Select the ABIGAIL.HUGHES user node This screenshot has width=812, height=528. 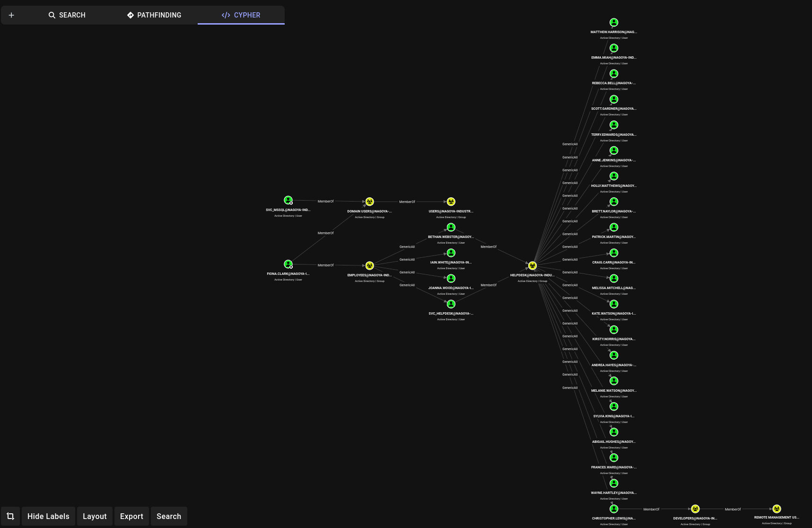pos(614,431)
